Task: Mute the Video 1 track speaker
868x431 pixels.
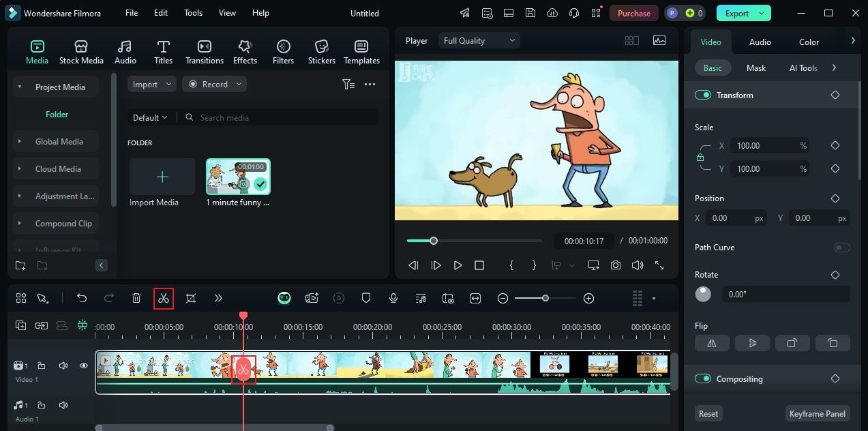Action: tap(63, 366)
